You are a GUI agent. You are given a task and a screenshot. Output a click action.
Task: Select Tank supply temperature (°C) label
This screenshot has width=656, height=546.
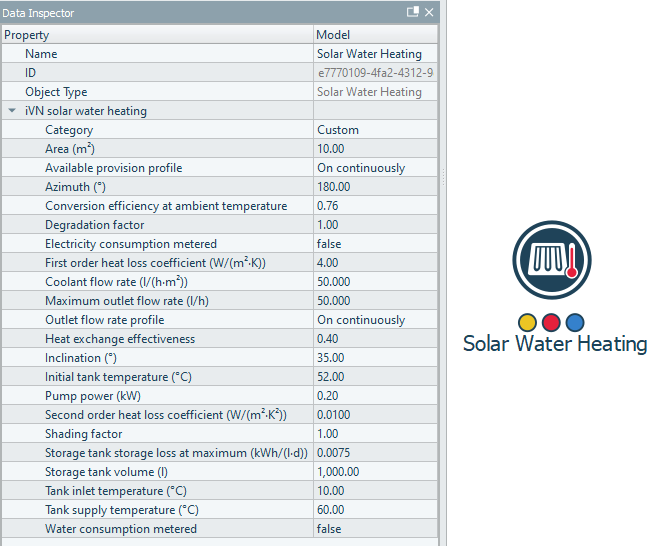tap(122, 510)
